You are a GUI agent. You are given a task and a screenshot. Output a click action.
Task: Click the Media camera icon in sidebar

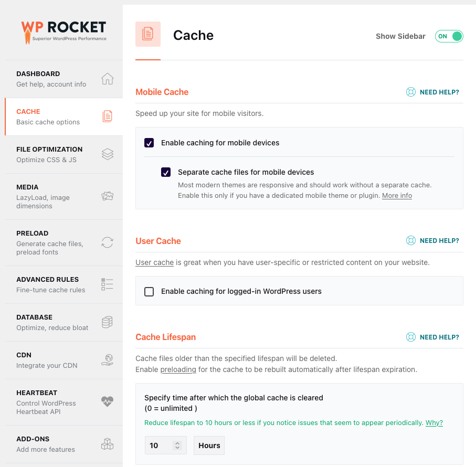107,195
